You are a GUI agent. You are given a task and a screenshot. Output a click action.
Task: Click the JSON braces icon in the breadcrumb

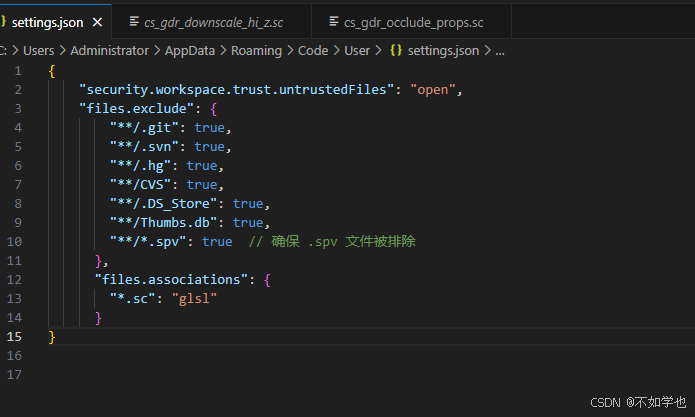tap(396, 50)
